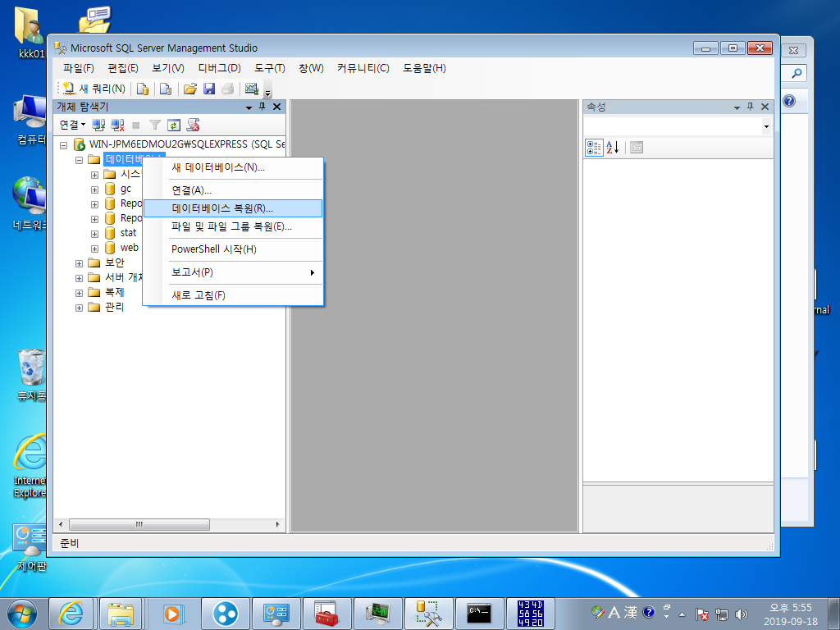
Task: Select the stat database in the tree
Action: [x=128, y=233]
